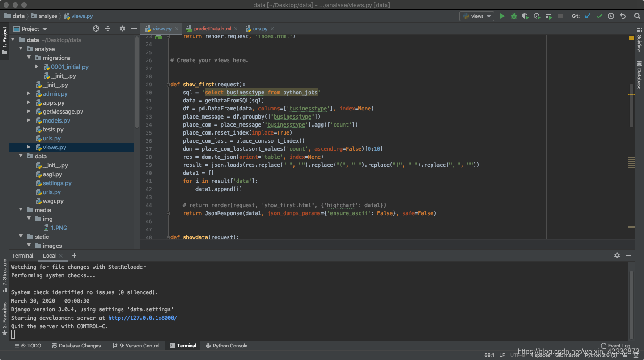Click views.py in the breadcrumb bar
The image size is (644, 360).
[78, 16]
